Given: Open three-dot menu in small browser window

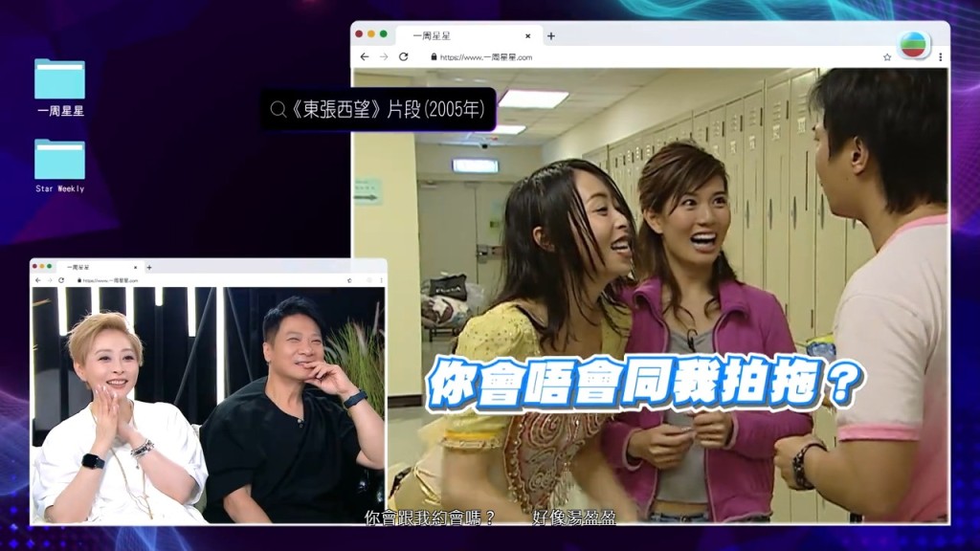Looking at the screenshot, I should coord(381,280).
